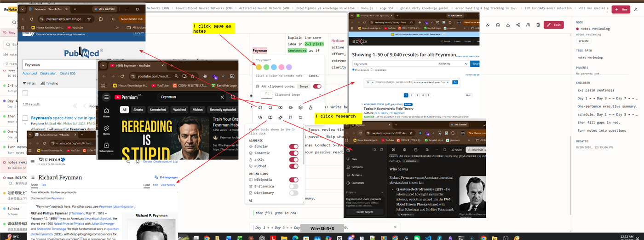Click the red Edit button in ReNote
The image size is (644, 240).
[x=554, y=25]
